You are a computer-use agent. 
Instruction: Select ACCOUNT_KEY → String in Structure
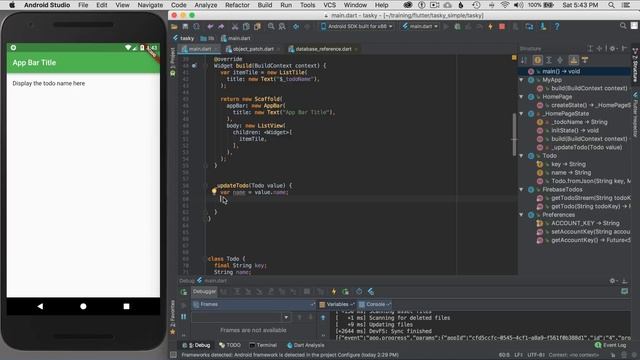[x=585, y=223]
